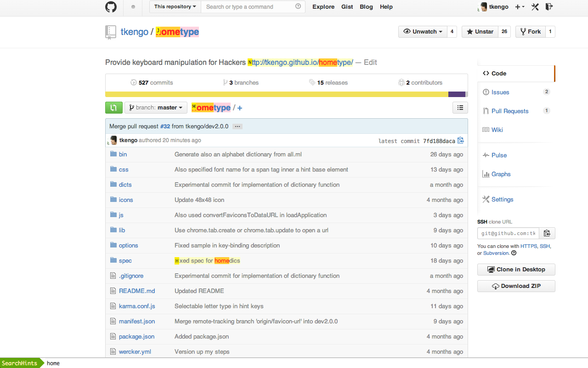This screenshot has height=368, width=588.
Task: Click the green compare refresh button
Action: click(114, 108)
